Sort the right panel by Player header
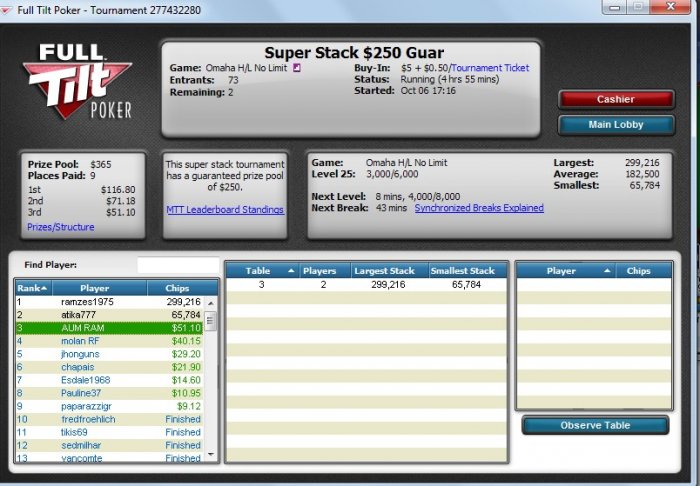Viewport: 700px width, 486px height. [566, 271]
